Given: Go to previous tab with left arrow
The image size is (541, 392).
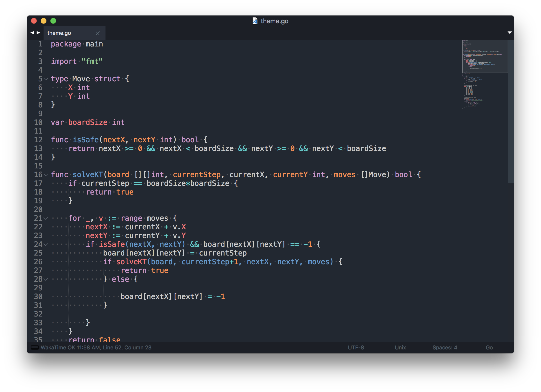Looking at the screenshot, I should [x=32, y=33].
